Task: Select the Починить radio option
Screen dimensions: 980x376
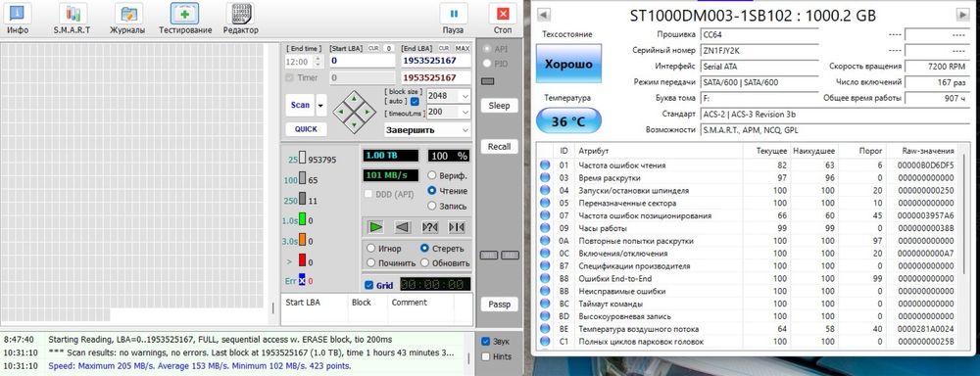Action: [371, 263]
